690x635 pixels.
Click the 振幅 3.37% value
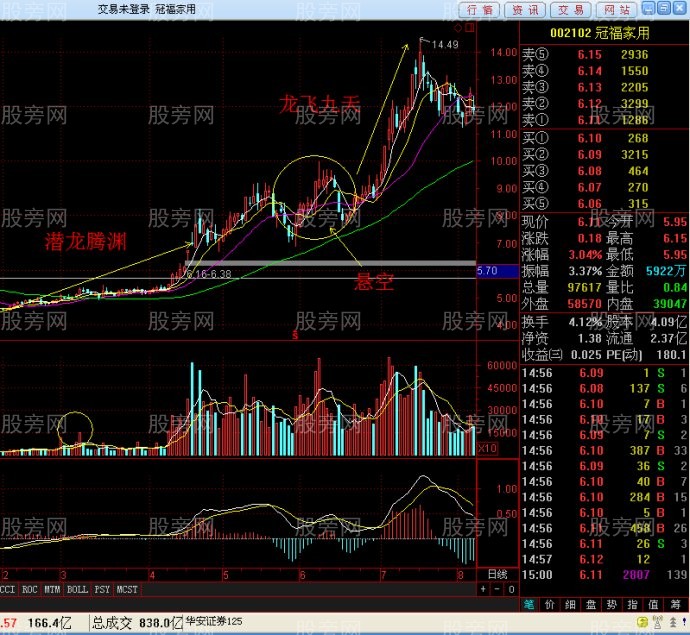(x=585, y=271)
